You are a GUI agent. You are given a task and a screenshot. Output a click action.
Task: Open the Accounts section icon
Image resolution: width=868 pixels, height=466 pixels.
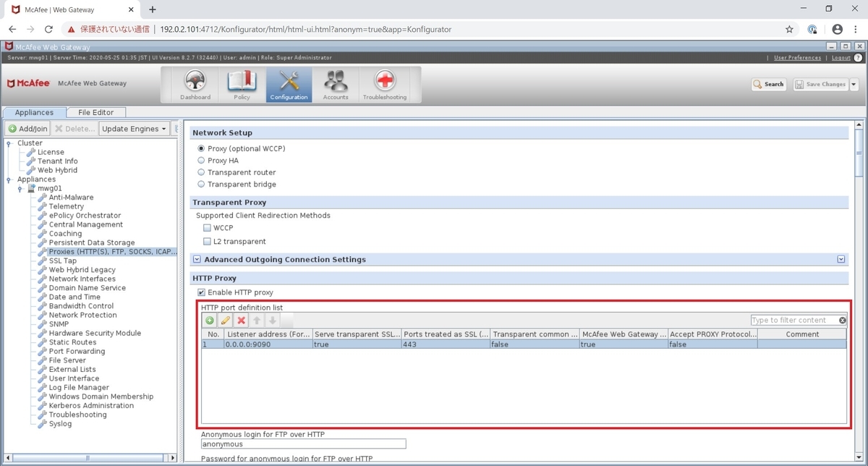click(x=335, y=85)
